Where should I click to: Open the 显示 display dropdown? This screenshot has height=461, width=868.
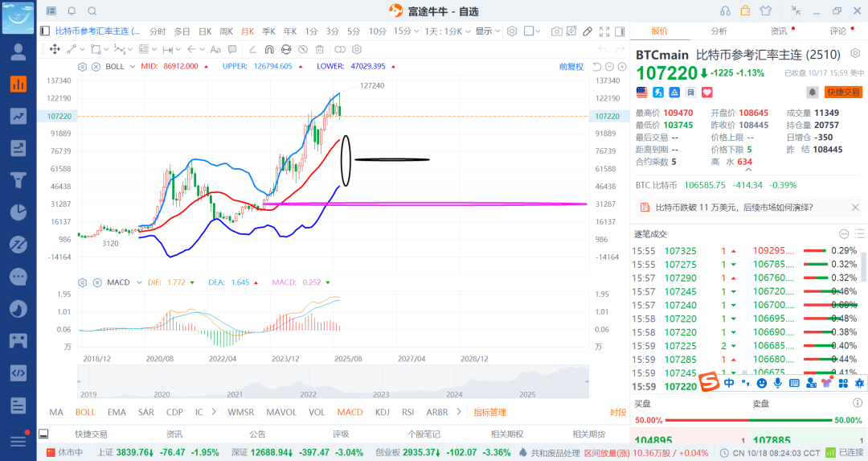tap(488, 31)
